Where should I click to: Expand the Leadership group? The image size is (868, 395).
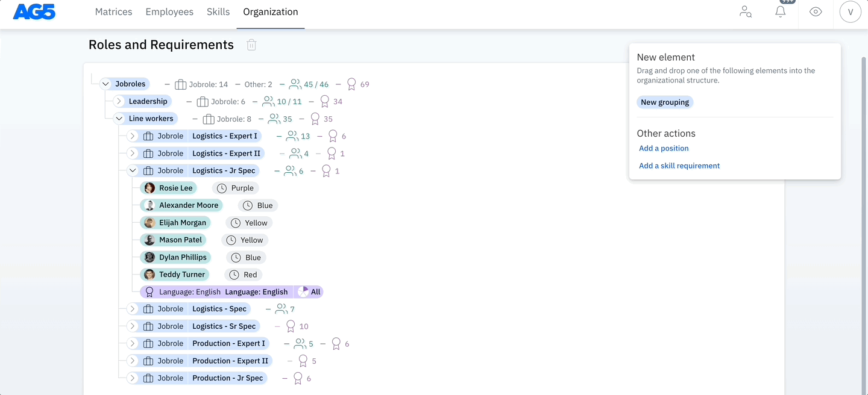pos(119,102)
